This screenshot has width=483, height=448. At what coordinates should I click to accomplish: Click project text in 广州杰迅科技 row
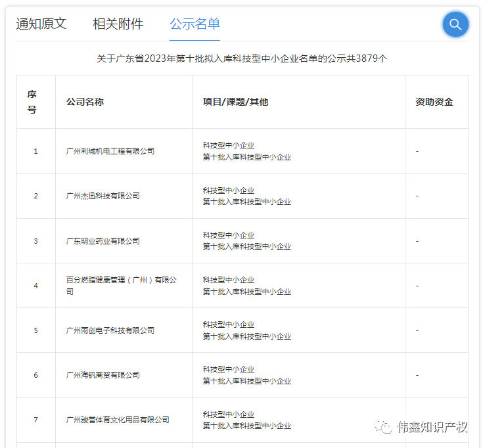click(x=246, y=196)
